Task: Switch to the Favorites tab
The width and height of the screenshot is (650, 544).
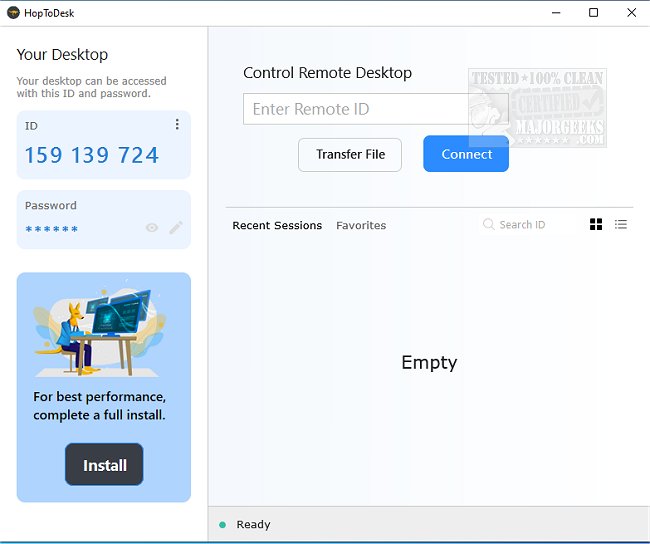Action: click(x=361, y=226)
